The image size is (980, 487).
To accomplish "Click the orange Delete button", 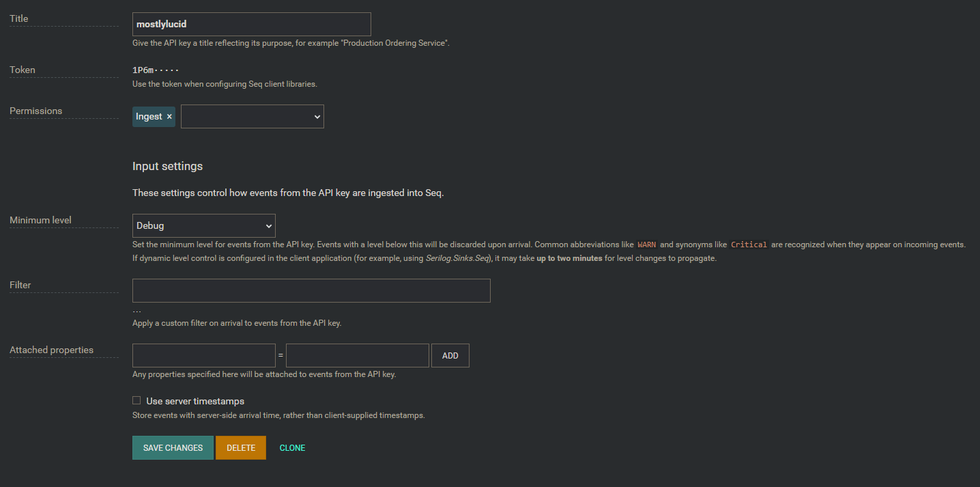I will (x=241, y=448).
